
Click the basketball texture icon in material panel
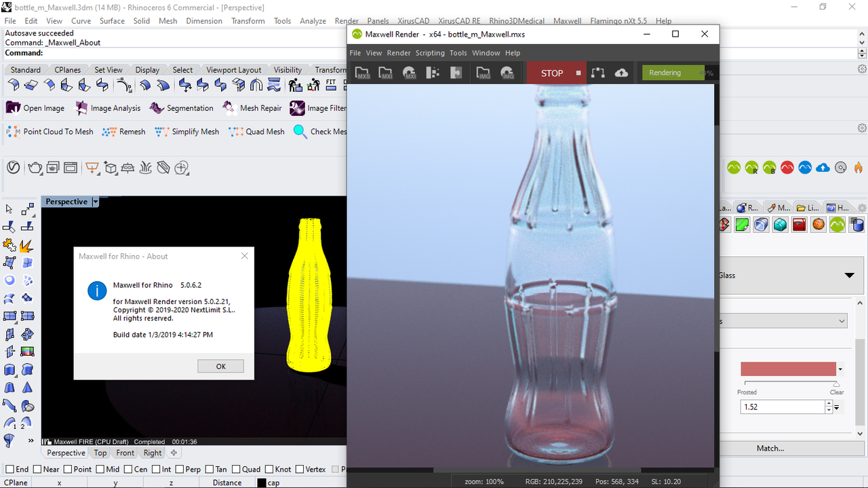pos(818,224)
